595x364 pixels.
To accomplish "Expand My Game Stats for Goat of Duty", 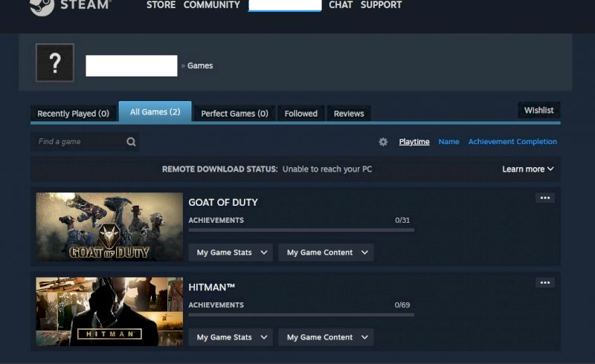I will point(231,253).
